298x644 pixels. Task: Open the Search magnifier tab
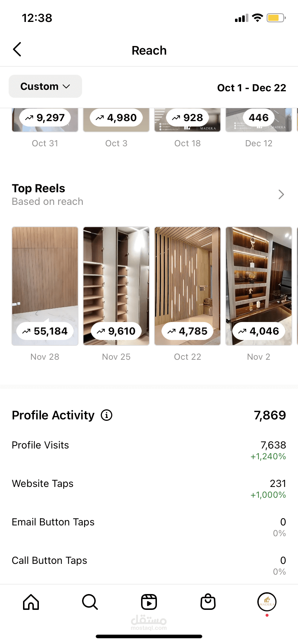(90, 602)
